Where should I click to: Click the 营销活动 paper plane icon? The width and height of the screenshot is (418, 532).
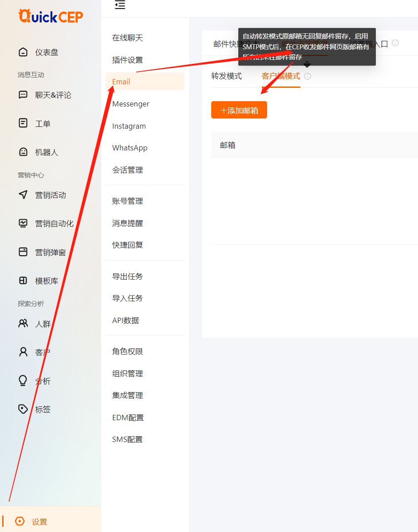pos(23,195)
